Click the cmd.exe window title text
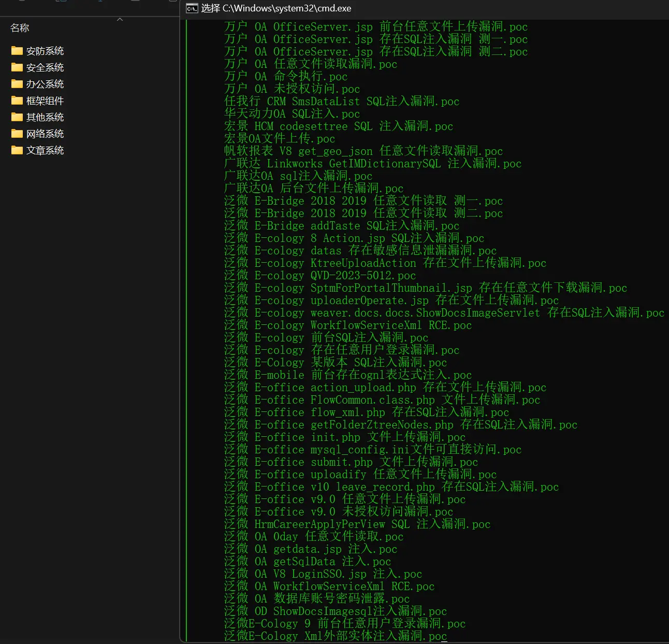 (276, 8)
